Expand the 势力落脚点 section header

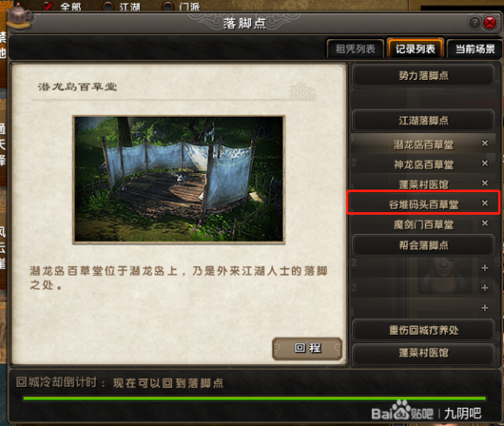(423, 76)
